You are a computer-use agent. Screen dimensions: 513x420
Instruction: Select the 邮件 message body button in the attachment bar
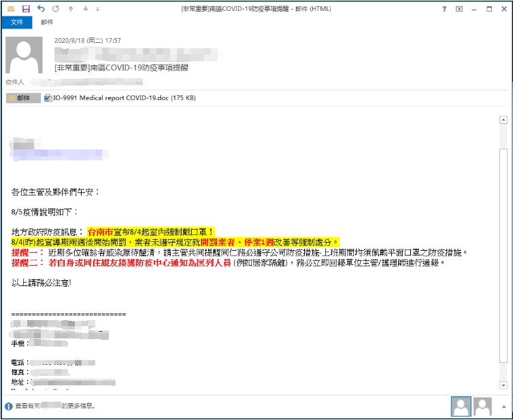[23, 98]
